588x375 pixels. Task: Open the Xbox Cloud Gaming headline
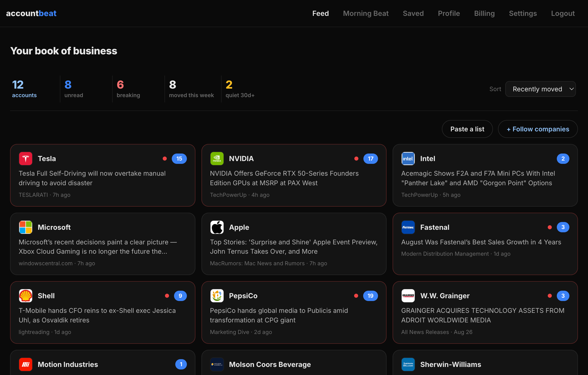[x=98, y=247]
